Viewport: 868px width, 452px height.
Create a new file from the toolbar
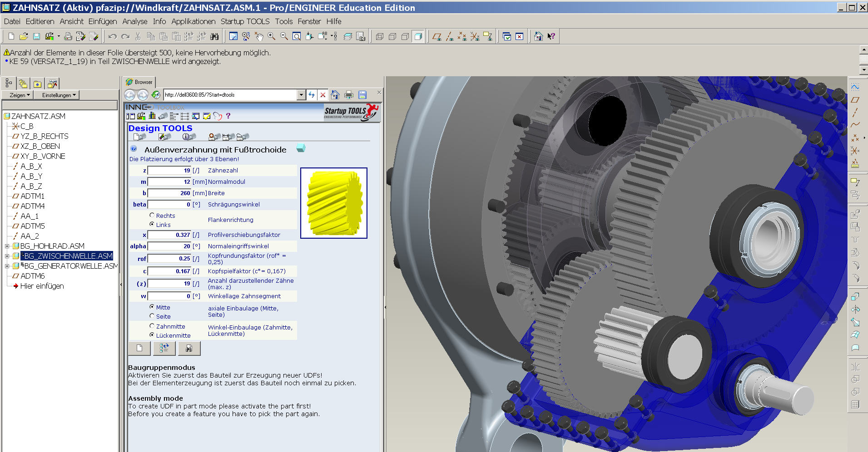pyautogui.click(x=11, y=36)
